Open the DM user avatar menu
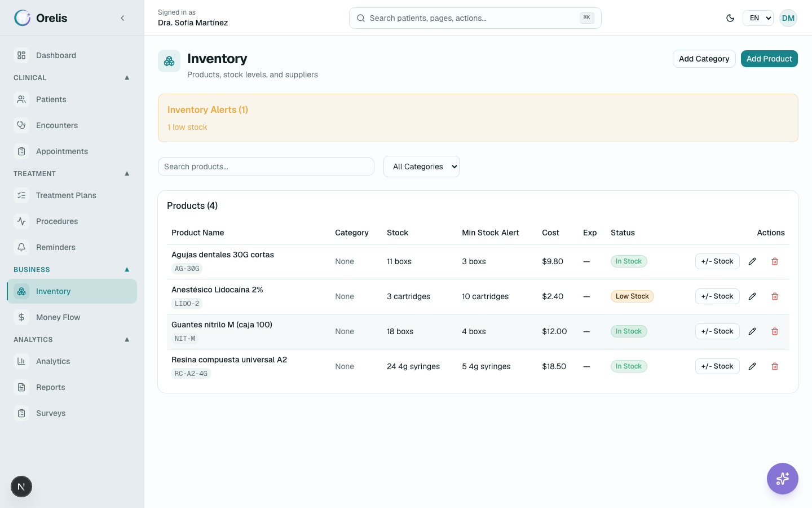This screenshot has height=508, width=812. (788, 18)
